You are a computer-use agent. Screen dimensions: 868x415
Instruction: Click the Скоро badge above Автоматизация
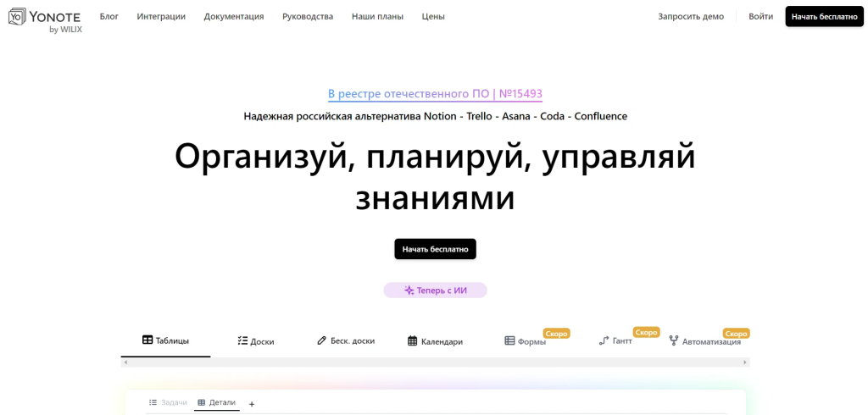coord(737,333)
